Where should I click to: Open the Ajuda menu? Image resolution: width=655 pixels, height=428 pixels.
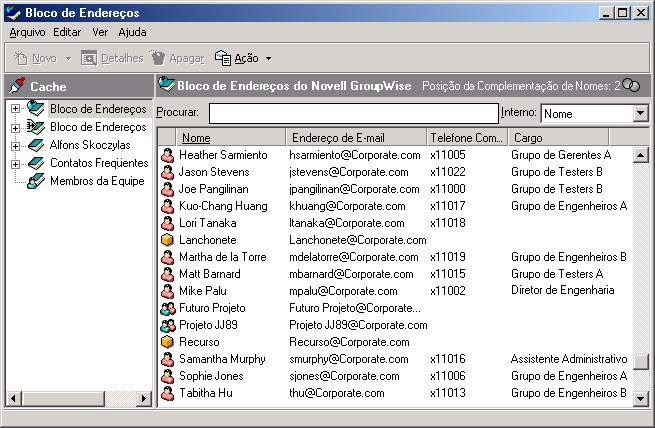(132, 32)
